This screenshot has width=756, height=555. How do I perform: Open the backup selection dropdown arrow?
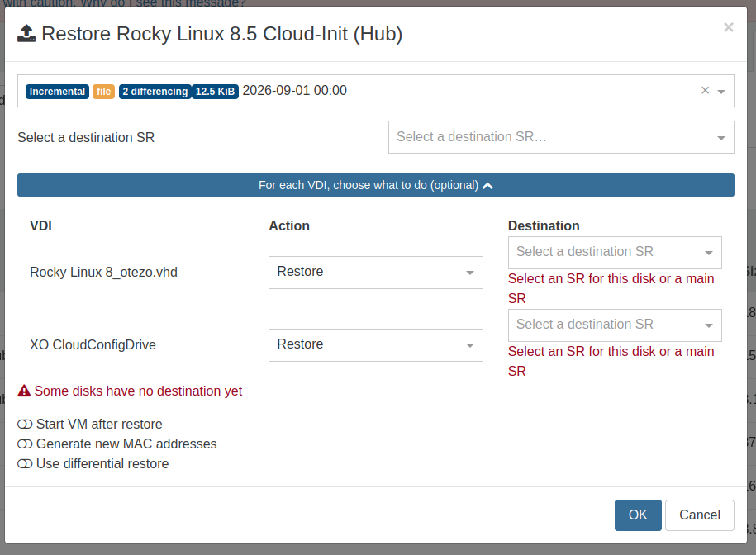click(721, 91)
